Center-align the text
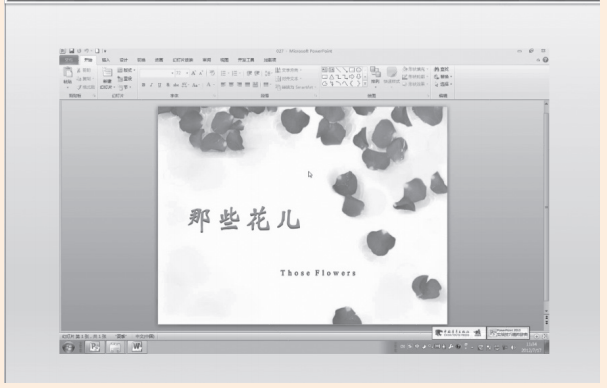The width and height of the screenshot is (607, 388). 231,84
